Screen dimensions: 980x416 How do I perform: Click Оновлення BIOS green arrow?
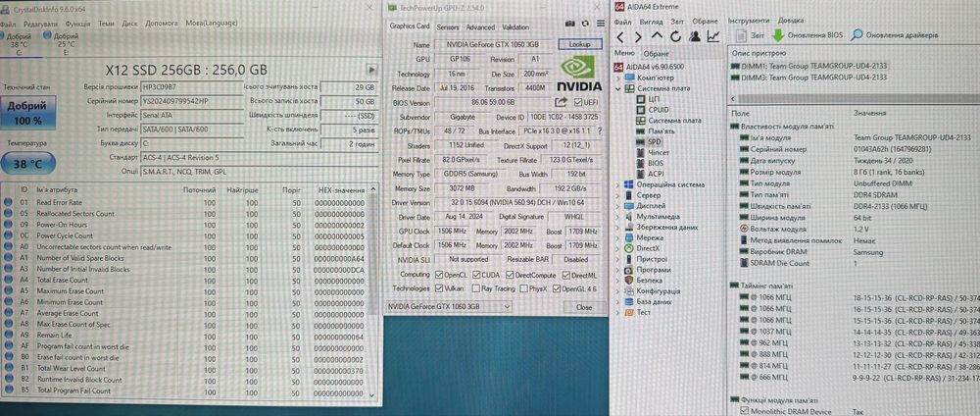point(778,35)
